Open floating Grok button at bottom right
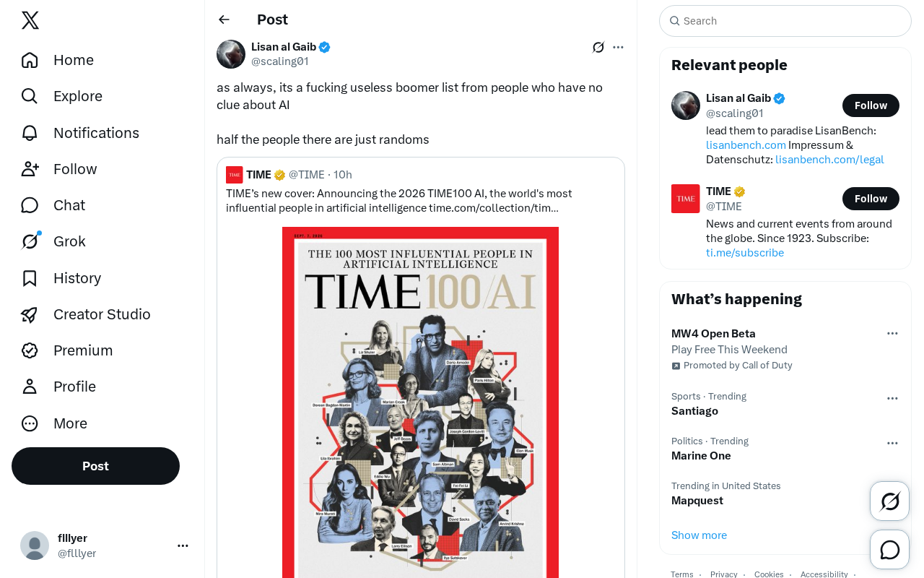This screenshot has width=924, height=578. tap(890, 501)
